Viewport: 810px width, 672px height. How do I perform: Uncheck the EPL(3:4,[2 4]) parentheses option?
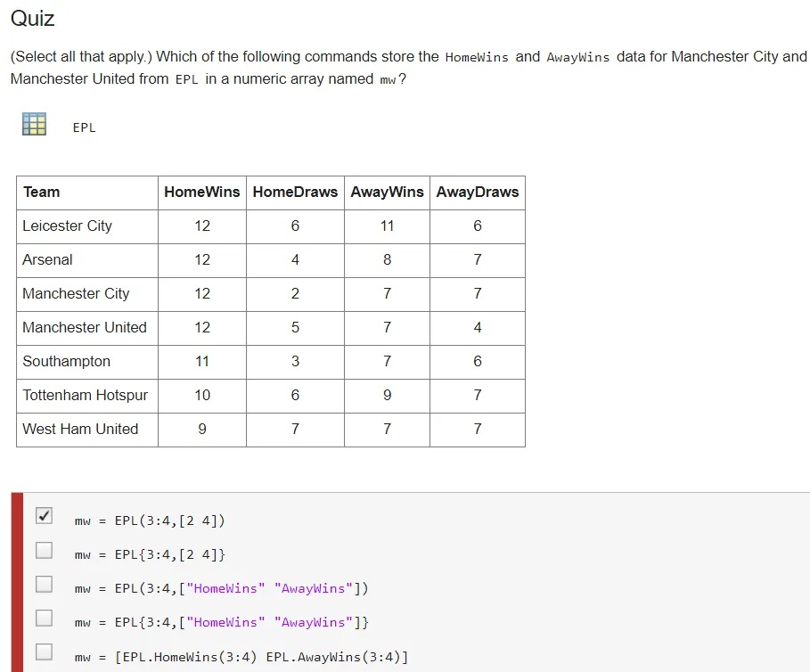click(44, 516)
